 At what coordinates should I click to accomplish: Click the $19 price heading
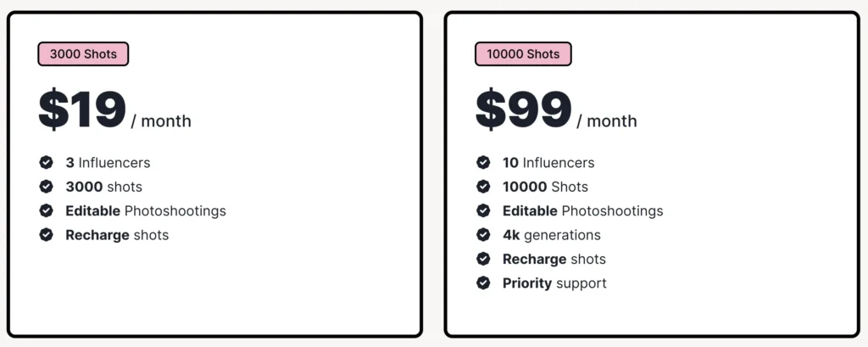coord(82,109)
